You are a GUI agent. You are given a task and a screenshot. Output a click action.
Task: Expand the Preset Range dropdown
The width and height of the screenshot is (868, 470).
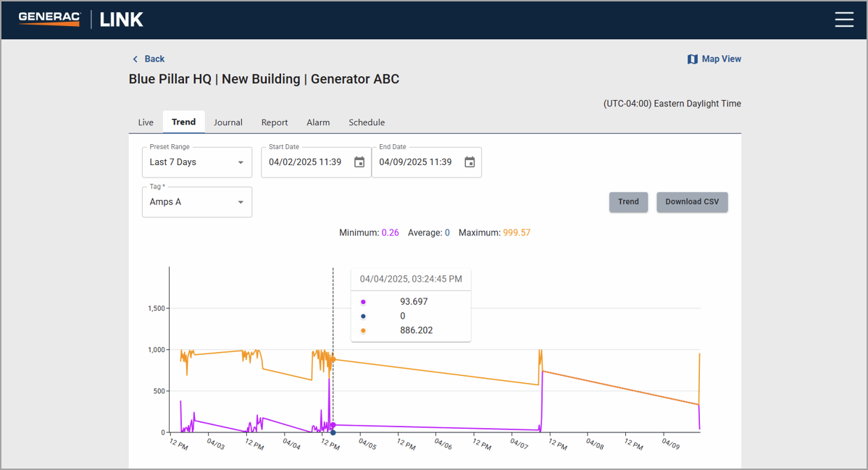pos(196,162)
